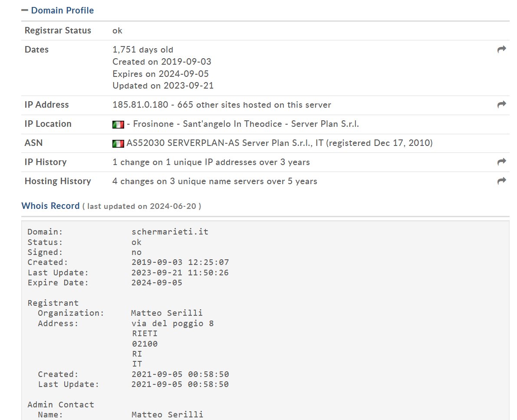Click the IP History label
Screen dimensions: 517x420
46,162
